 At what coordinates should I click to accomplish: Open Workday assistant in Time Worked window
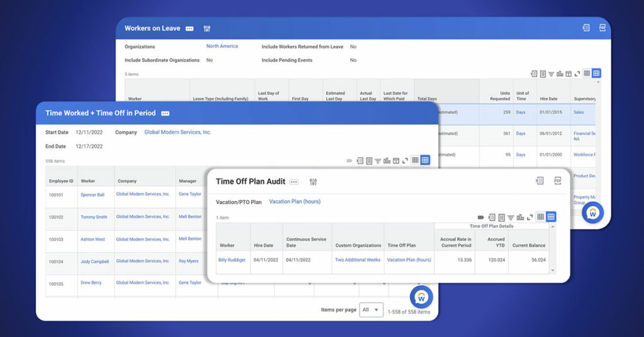click(421, 297)
